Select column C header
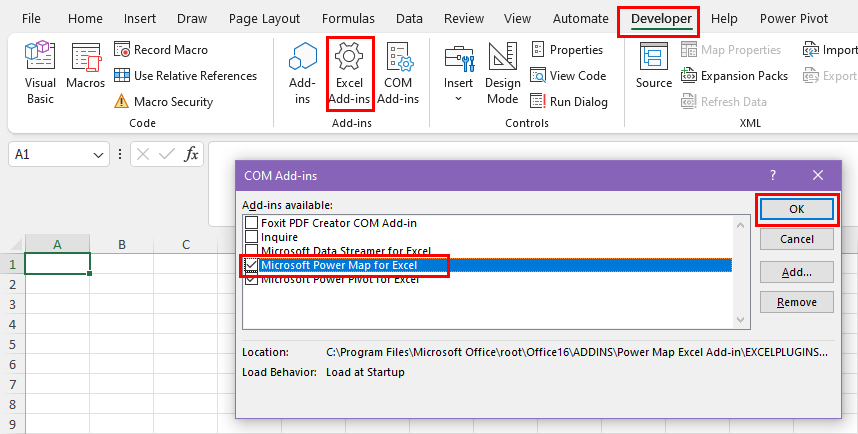Image resolution: width=858 pixels, height=434 pixels. coord(185,245)
